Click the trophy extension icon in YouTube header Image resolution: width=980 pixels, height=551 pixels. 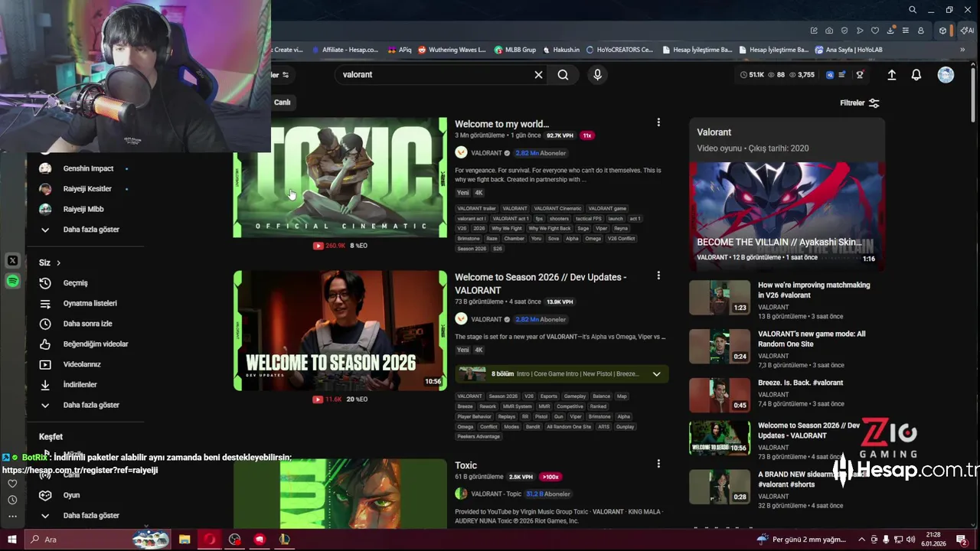tap(860, 75)
